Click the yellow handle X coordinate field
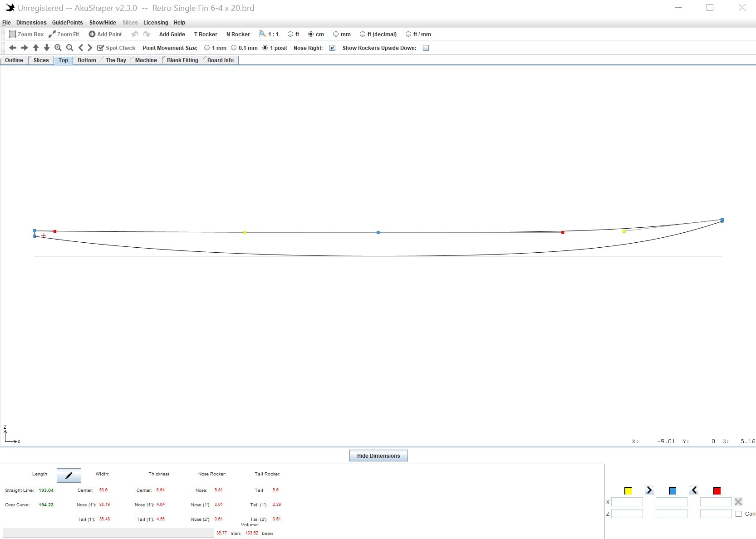This screenshot has height=539, width=756. tap(627, 502)
